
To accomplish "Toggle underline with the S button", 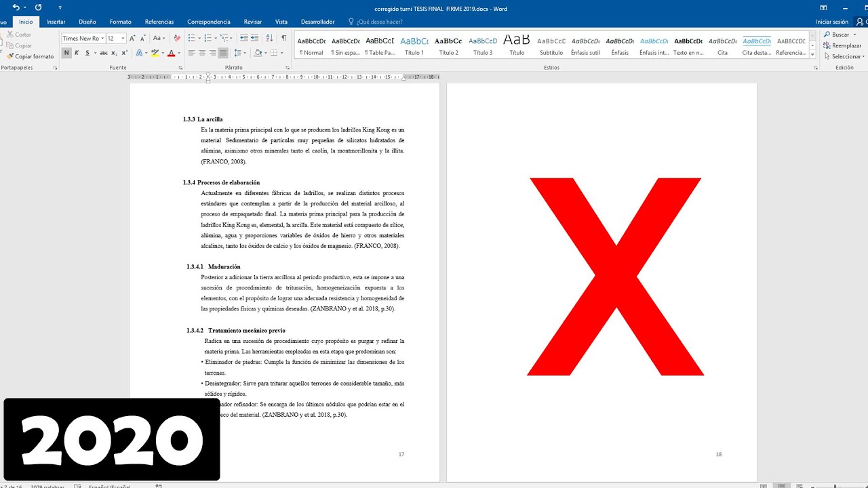I will (87, 53).
